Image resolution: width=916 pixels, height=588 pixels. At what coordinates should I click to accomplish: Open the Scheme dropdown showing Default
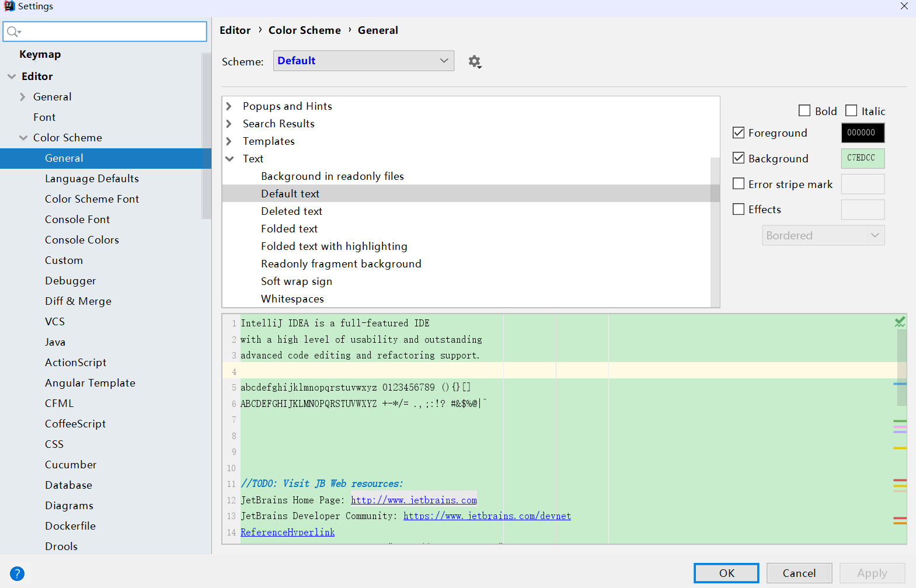(364, 61)
